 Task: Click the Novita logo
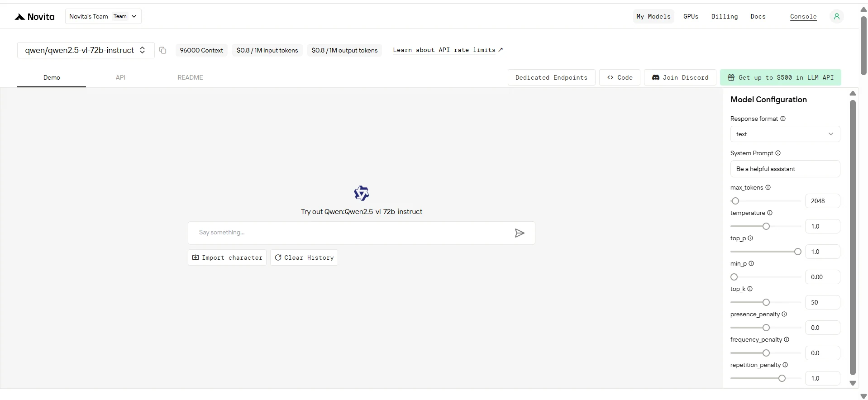tap(34, 17)
